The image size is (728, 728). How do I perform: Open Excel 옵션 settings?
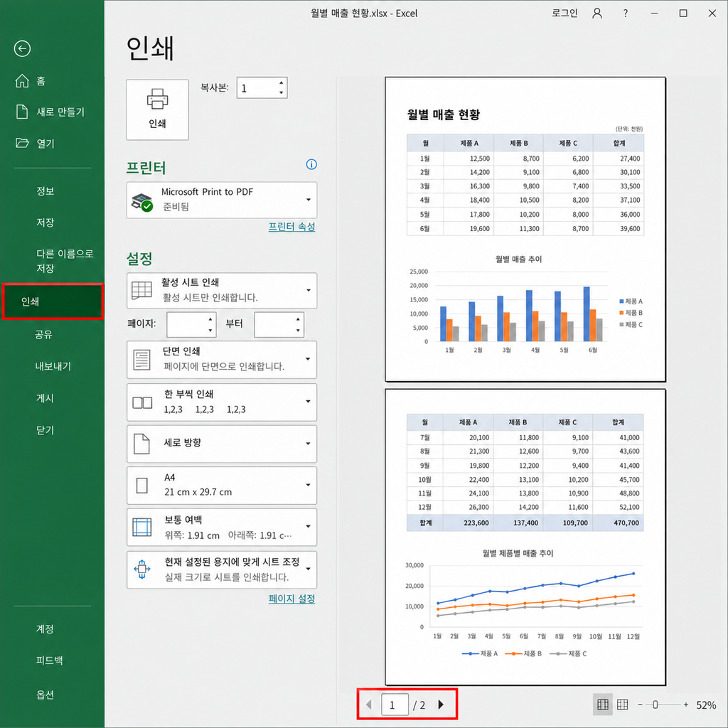tap(45, 695)
